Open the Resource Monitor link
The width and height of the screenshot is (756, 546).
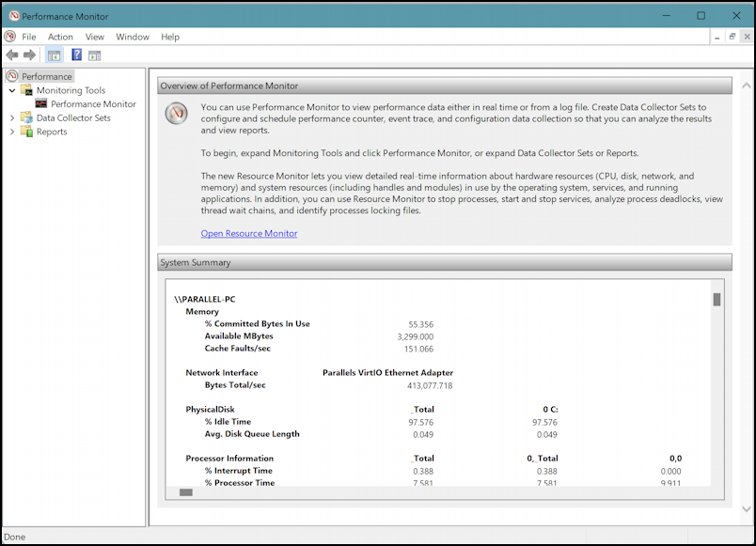click(249, 233)
